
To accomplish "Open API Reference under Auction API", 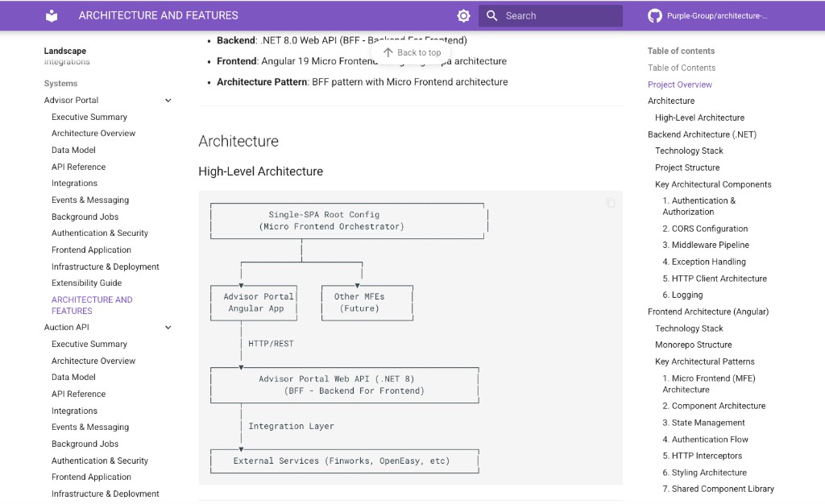I will [x=78, y=394].
